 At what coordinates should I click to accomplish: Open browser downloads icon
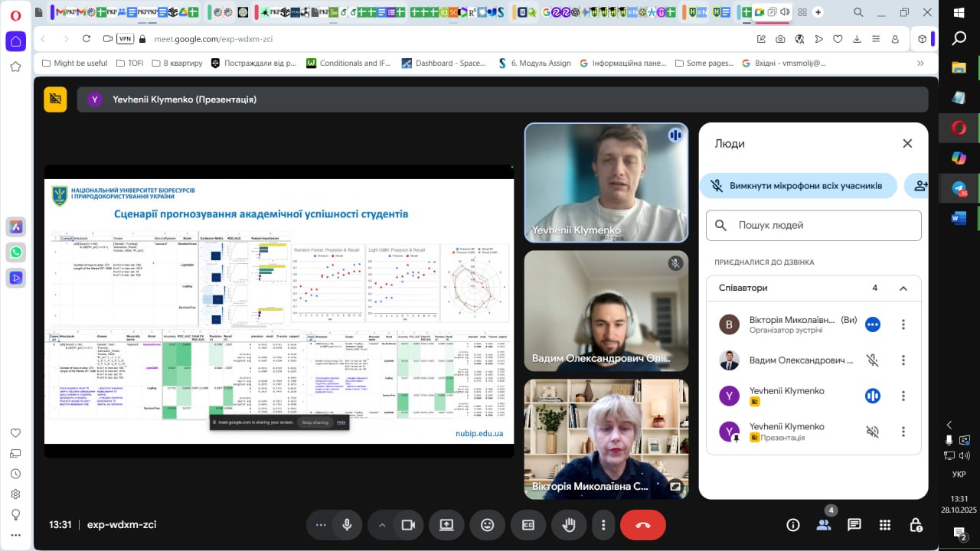coord(857,39)
